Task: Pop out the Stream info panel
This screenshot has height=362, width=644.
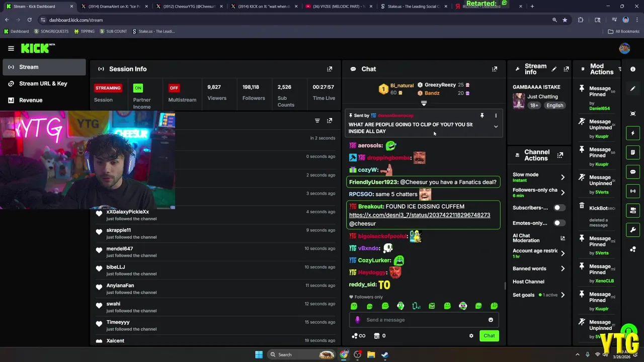Action: click(566, 69)
